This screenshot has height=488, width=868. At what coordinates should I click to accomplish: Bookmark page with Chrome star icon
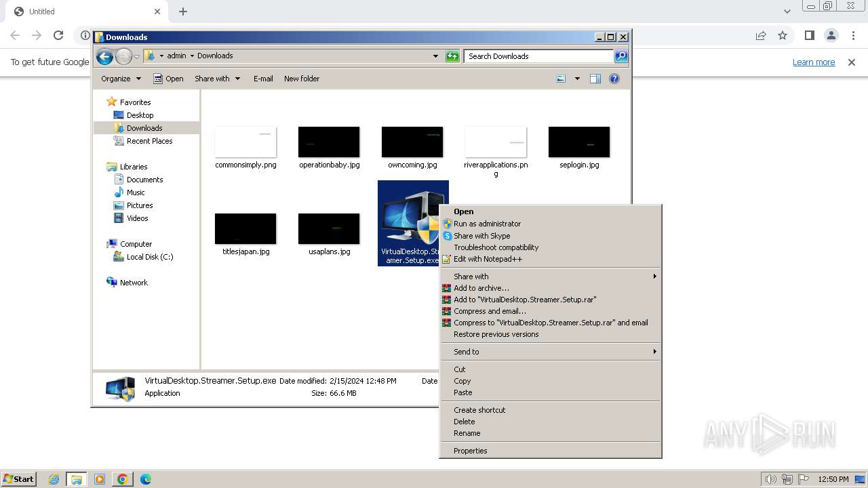click(783, 35)
